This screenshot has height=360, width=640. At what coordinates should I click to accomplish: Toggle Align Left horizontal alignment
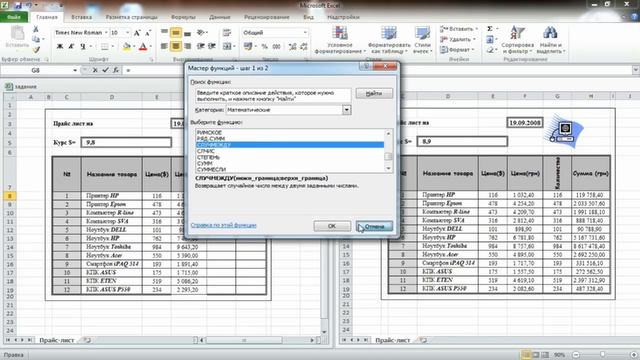164,47
